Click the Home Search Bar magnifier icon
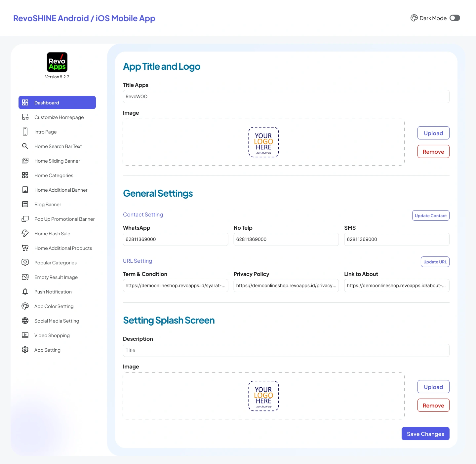The height and width of the screenshot is (464, 476). click(25, 146)
